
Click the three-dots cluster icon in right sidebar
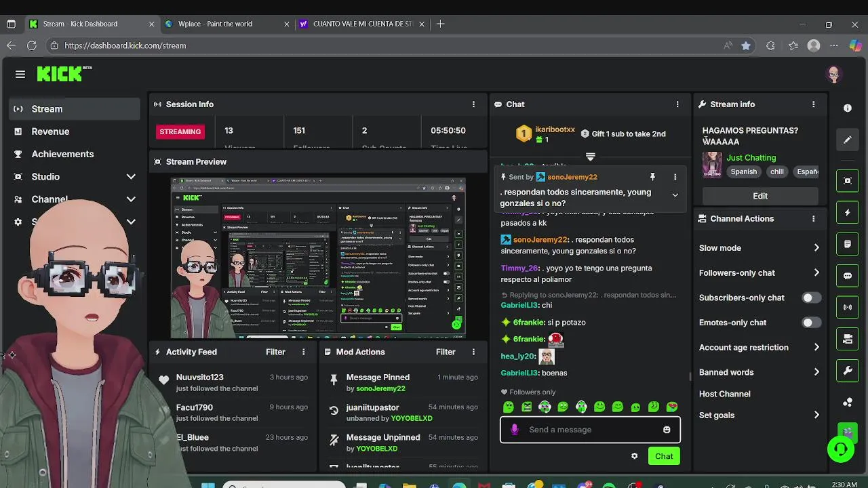coord(848,403)
